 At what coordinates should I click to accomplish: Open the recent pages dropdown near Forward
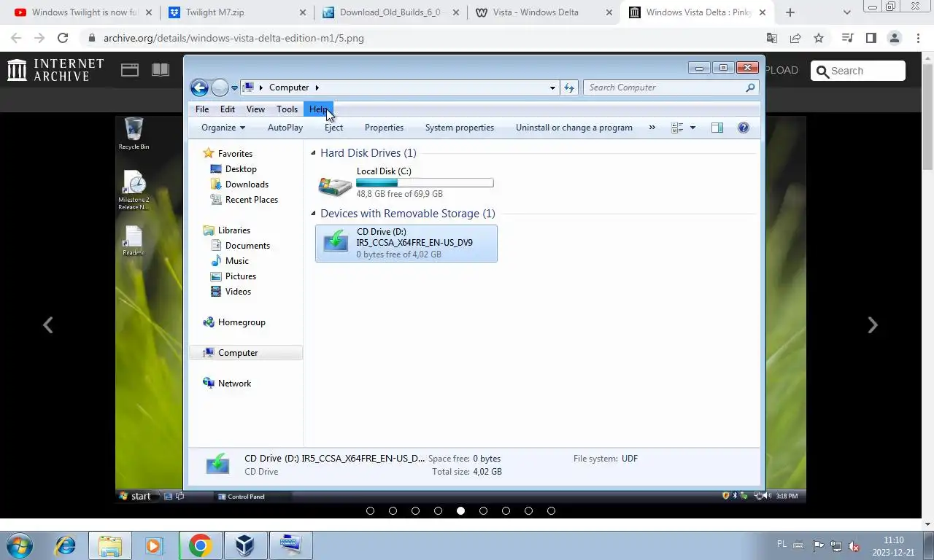click(234, 87)
